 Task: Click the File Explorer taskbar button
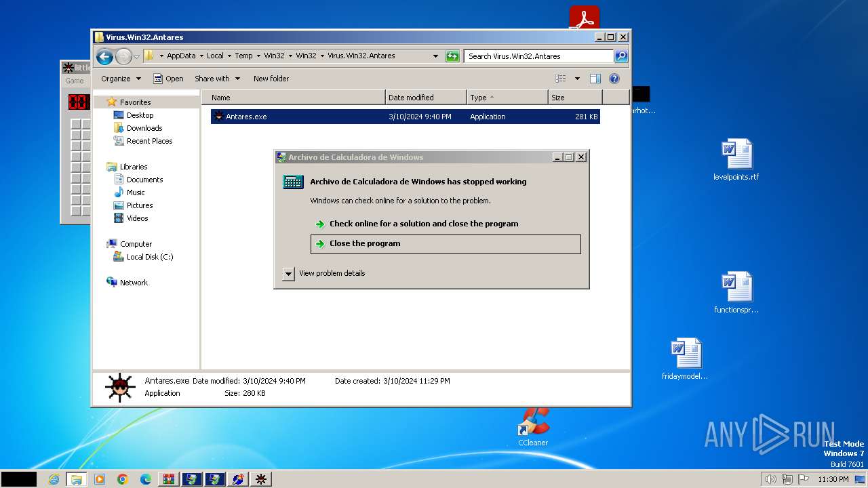(x=77, y=479)
